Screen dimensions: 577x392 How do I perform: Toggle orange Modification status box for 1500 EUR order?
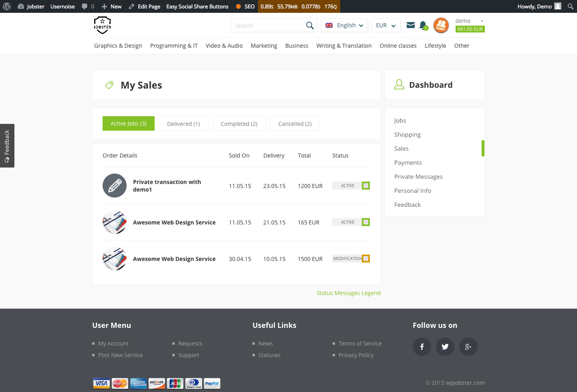[x=366, y=259]
